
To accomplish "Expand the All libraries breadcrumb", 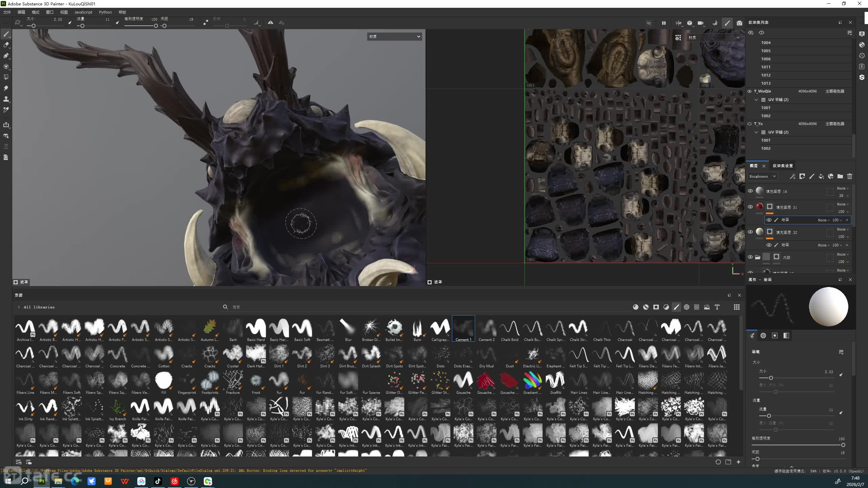I will (19, 307).
